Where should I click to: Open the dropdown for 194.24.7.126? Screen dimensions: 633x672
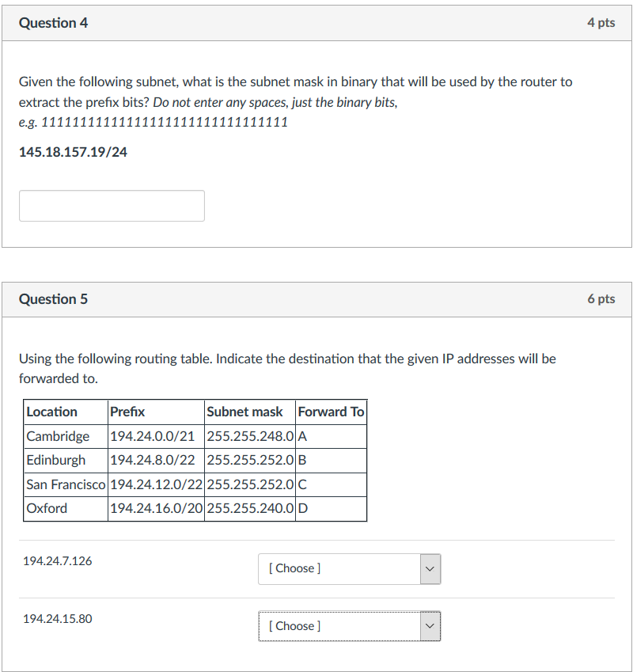coord(350,569)
